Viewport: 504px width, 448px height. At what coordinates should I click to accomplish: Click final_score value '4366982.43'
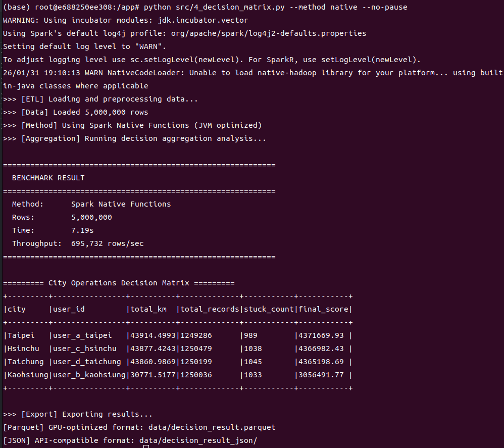321,349
